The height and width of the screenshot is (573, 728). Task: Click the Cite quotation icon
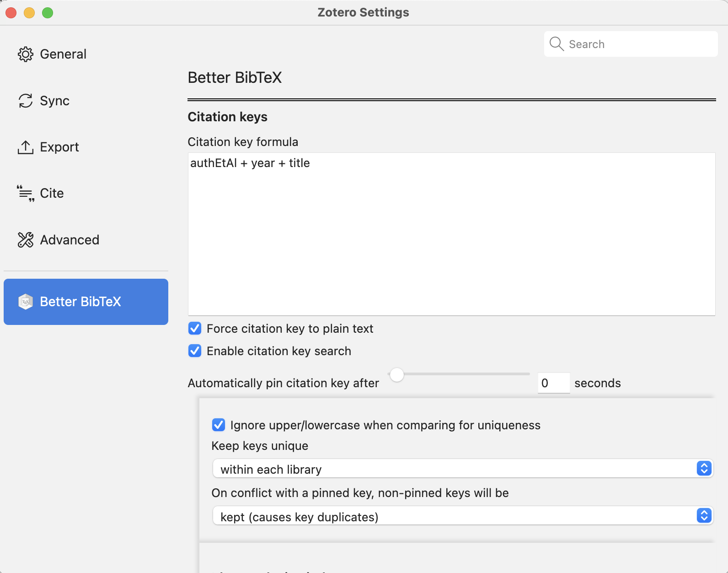point(26,194)
